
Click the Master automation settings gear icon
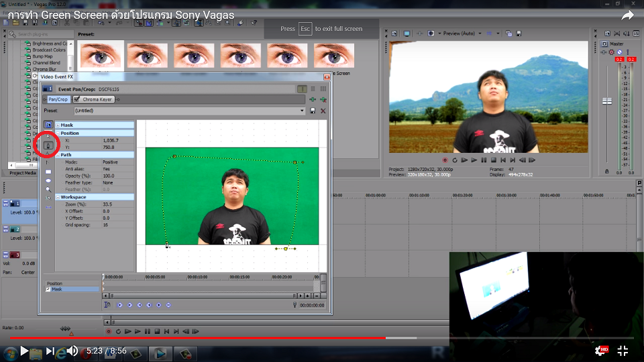612,52
